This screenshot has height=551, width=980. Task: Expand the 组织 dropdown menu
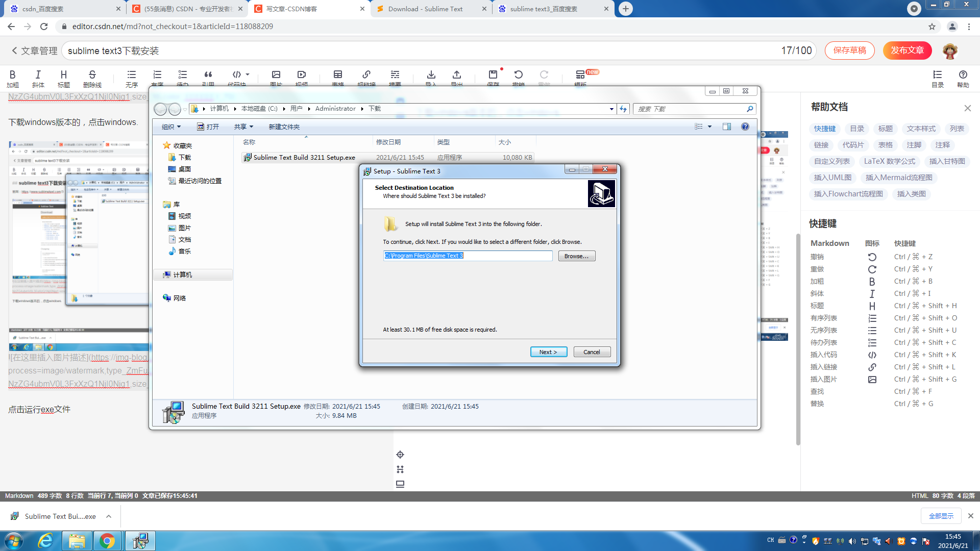(171, 127)
